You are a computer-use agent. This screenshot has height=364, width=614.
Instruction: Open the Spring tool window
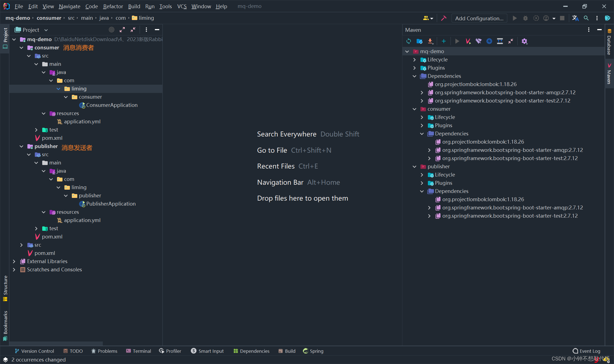[313, 351]
